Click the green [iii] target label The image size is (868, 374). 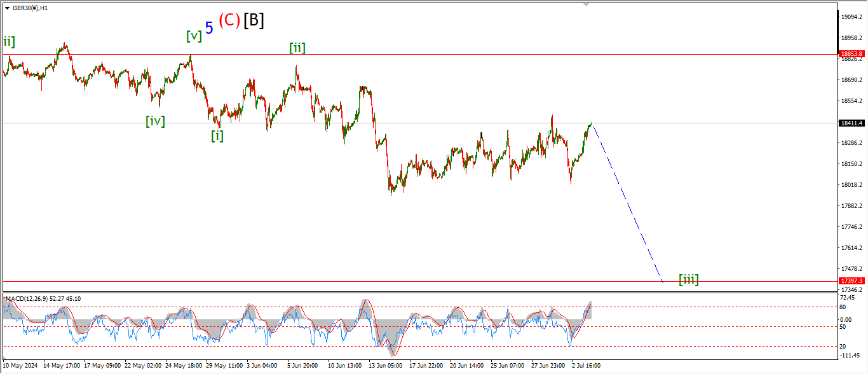(689, 279)
